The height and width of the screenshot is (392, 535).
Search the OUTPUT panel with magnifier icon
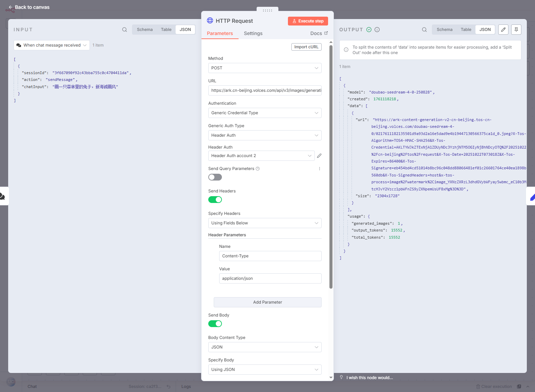(x=424, y=30)
